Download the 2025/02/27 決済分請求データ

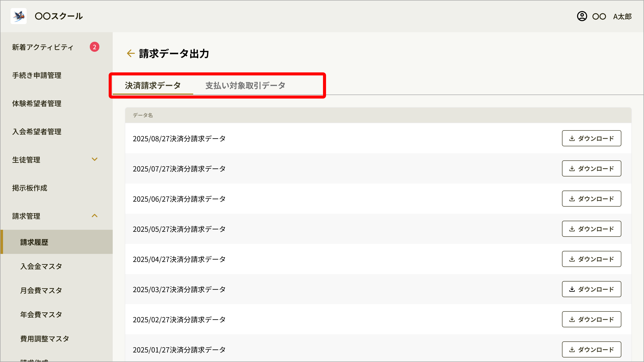[591, 319]
